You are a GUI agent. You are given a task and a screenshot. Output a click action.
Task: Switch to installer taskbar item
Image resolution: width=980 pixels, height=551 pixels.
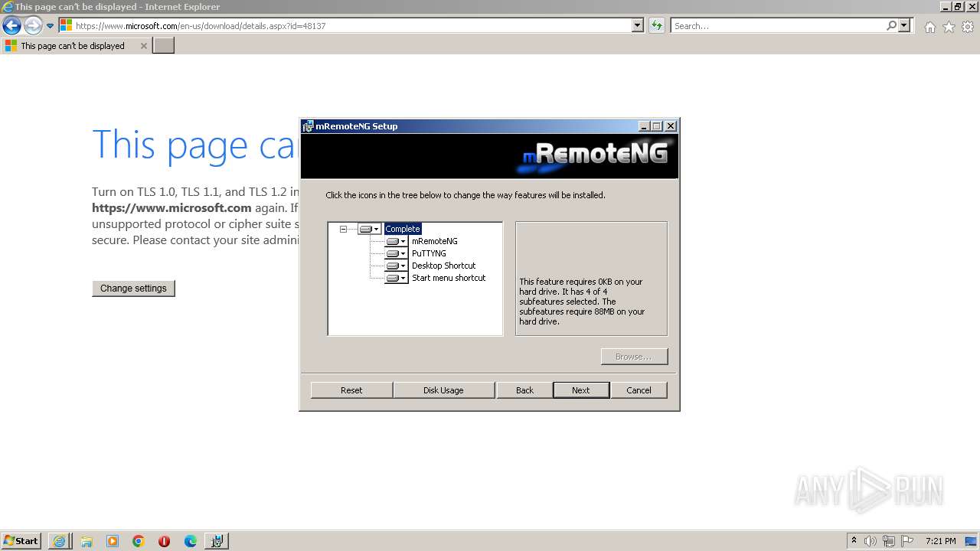(x=217, y=541)
